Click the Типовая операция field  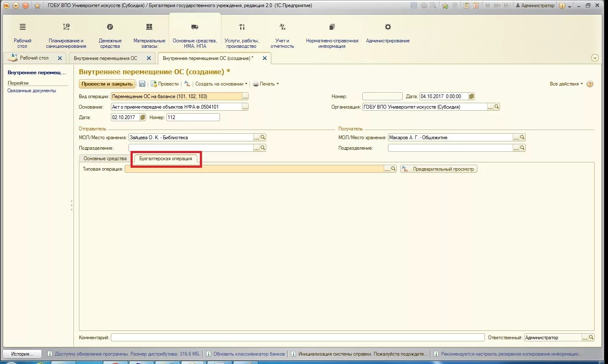(254, 169)
